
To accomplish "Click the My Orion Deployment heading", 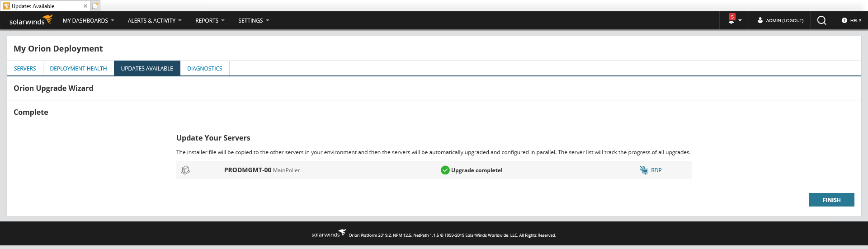I will coord(58,48).
